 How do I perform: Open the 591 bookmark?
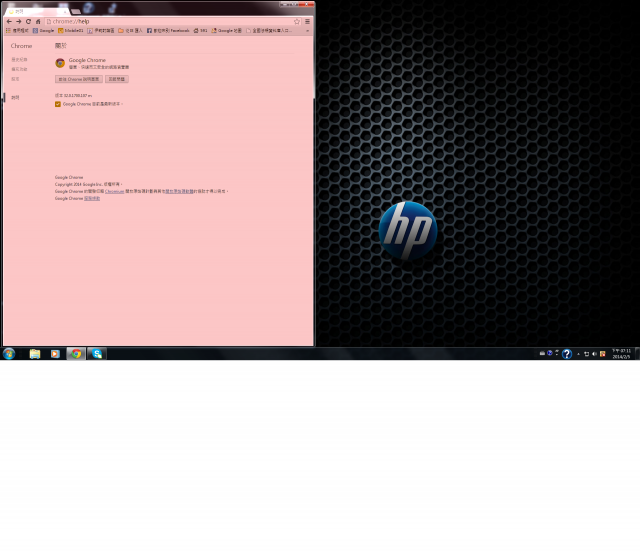[200, 30]
